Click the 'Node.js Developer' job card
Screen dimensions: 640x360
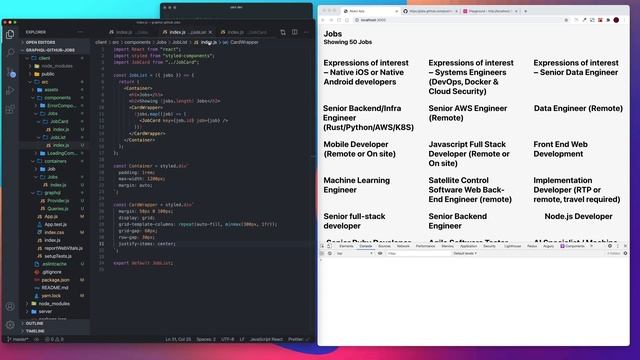[578, 216]
